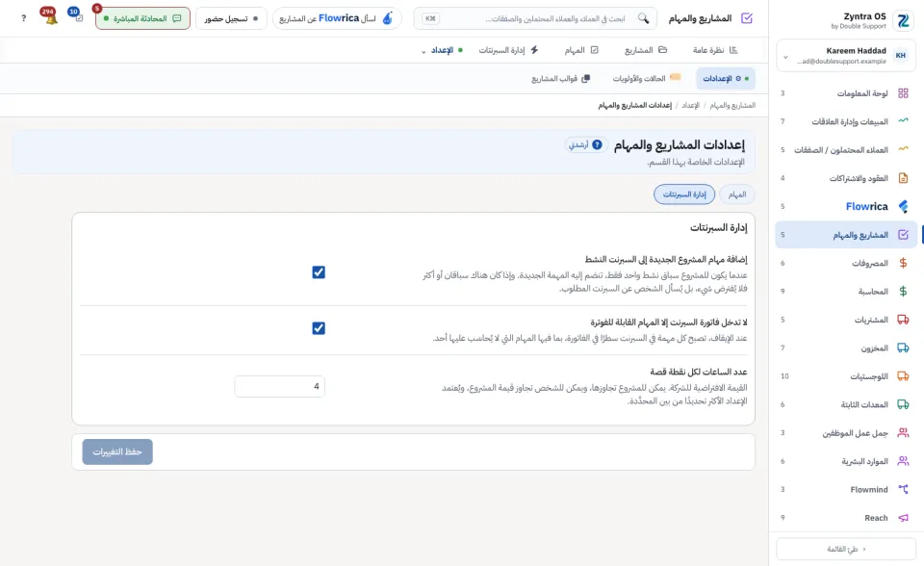Click the حفظ التغييرات save button
Screen dimensions: 924x566
(117, 451)
